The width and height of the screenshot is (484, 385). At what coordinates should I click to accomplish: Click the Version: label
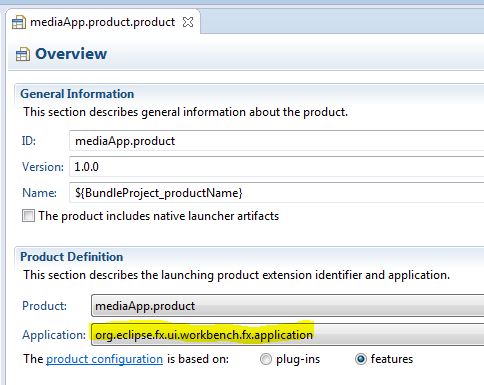(x=43, y=167)
